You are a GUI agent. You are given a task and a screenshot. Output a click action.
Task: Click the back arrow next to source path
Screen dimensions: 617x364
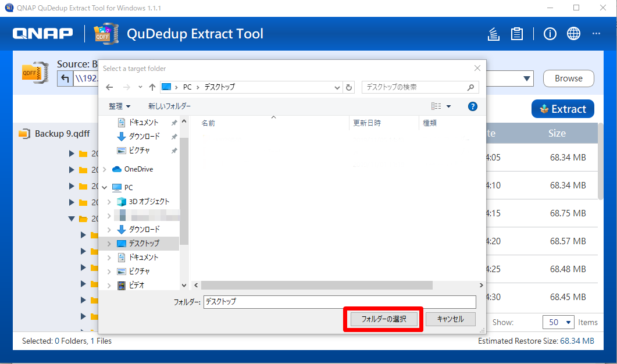pyautogui.click(x=65, y=78)
